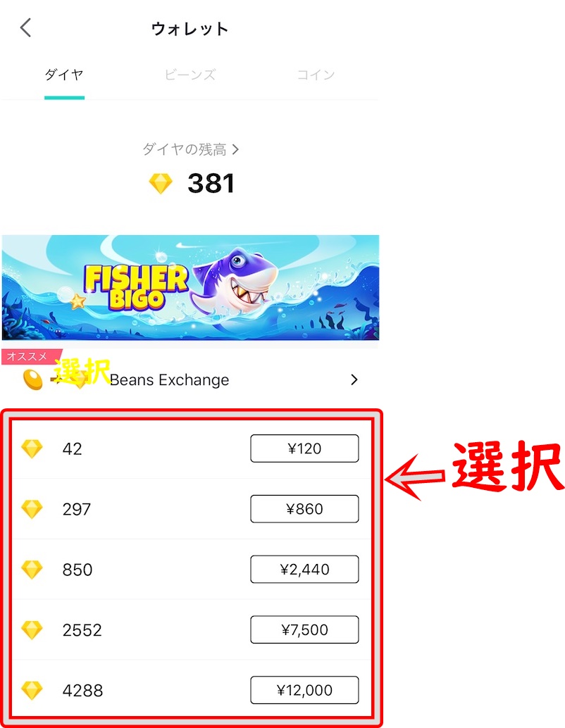This screenshot has height=728, width=565.
Task: Open the Fisher BIGO banner
Action: (x=190, y=287)
